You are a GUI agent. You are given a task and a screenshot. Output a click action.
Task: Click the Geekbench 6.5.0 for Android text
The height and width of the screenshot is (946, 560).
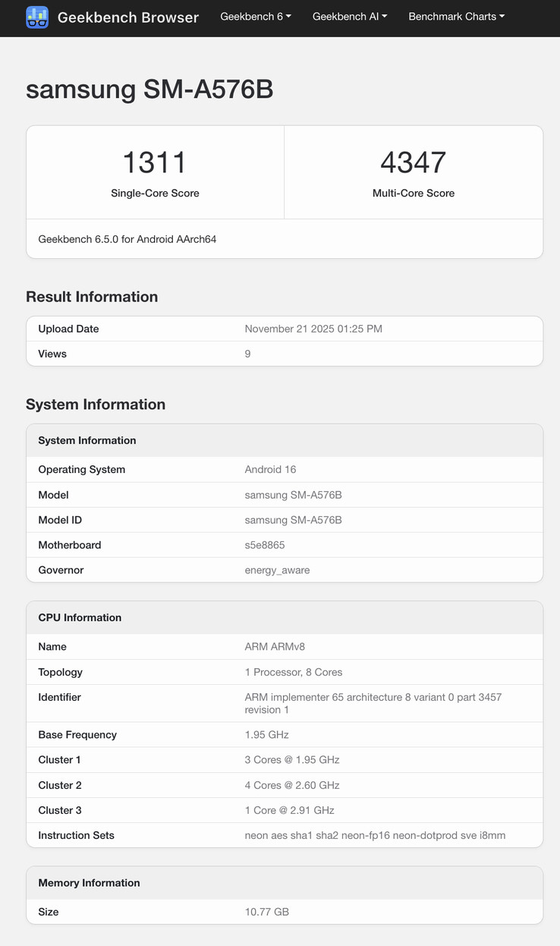(x=127, y=238)
